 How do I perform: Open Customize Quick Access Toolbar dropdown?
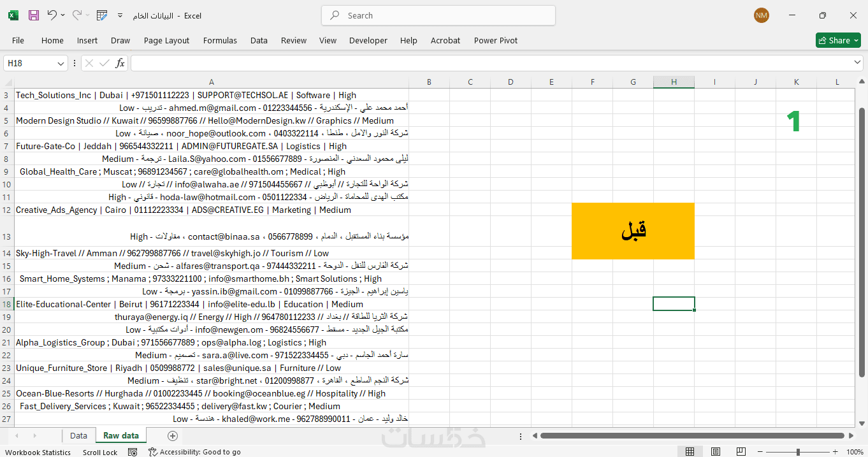coord(120,15)
